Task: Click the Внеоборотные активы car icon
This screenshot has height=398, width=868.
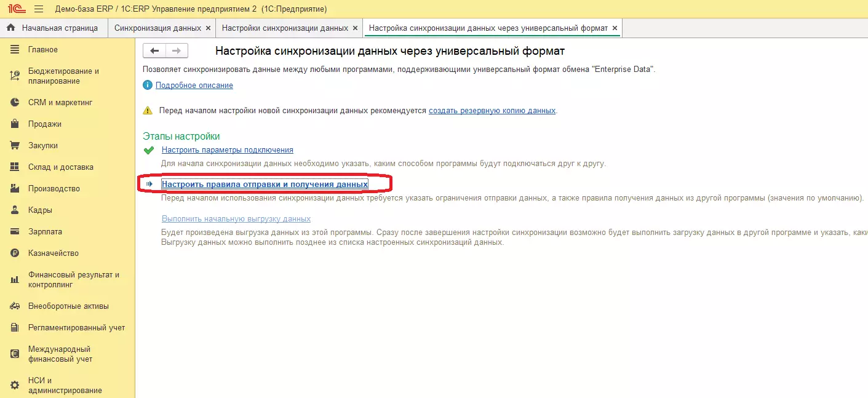Action: [x=15, y=306]
